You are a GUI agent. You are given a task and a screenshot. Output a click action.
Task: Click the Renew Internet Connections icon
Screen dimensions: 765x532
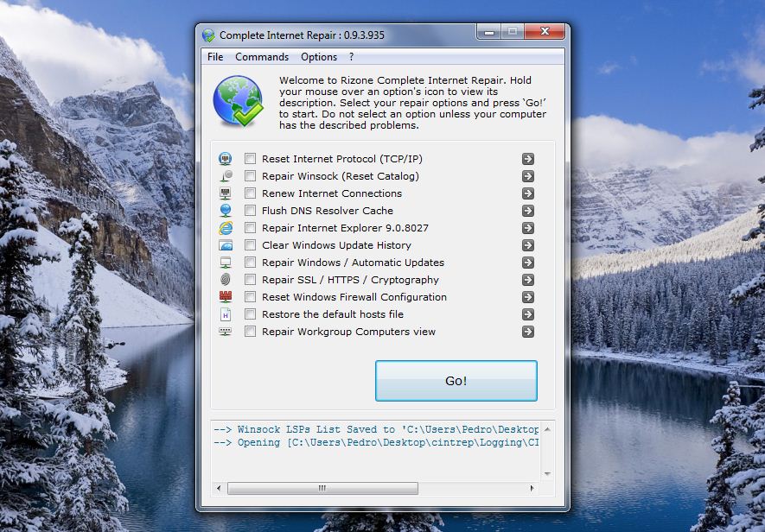[225, 193]
